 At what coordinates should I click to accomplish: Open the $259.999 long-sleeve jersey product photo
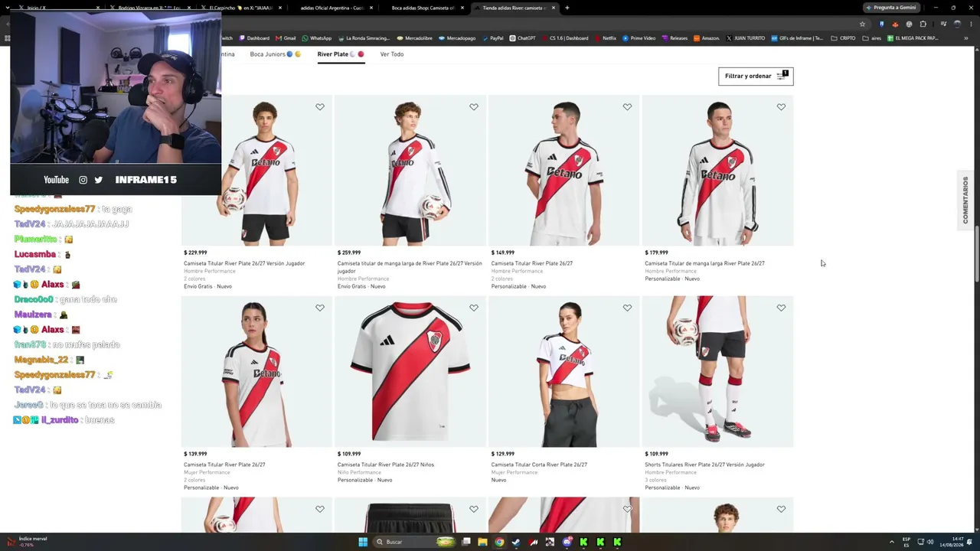[x=410, y=171]
